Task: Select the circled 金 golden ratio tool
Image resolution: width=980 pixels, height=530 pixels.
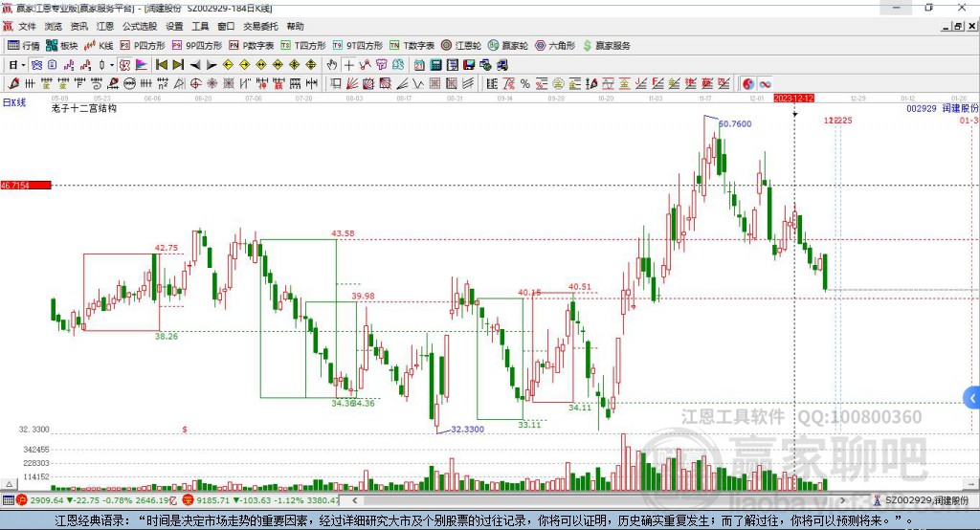Action: point(558,84)
